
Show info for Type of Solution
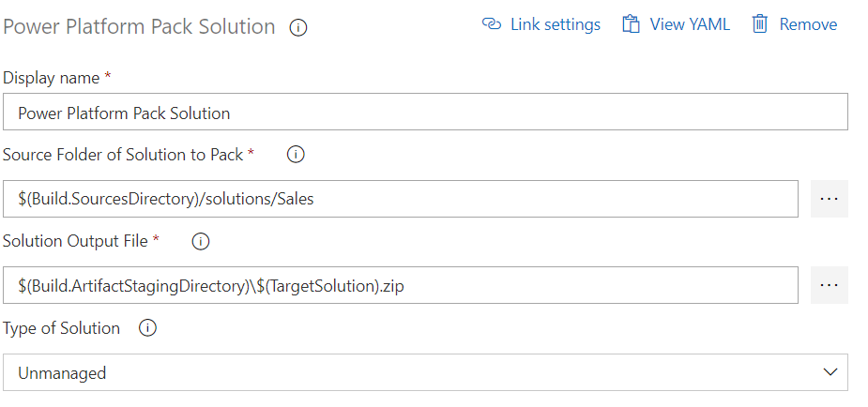(x=147, y=328)
